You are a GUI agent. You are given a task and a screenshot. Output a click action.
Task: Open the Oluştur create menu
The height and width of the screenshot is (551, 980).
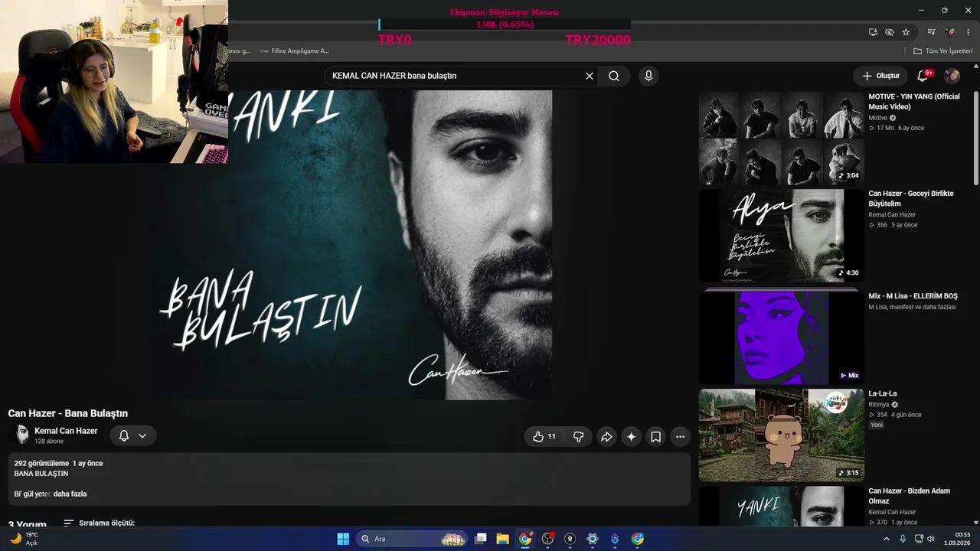(880, 76)
